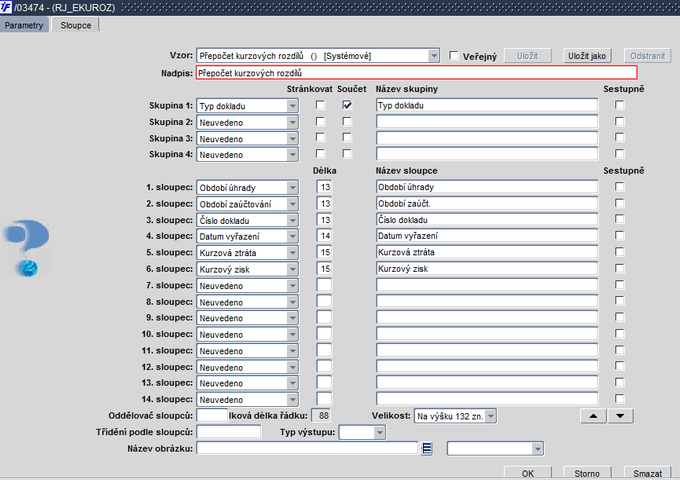The height and width of the screenshot is (480, 680).
Task: Open the Velikost dropdown
Action: (x=490, y=415)
